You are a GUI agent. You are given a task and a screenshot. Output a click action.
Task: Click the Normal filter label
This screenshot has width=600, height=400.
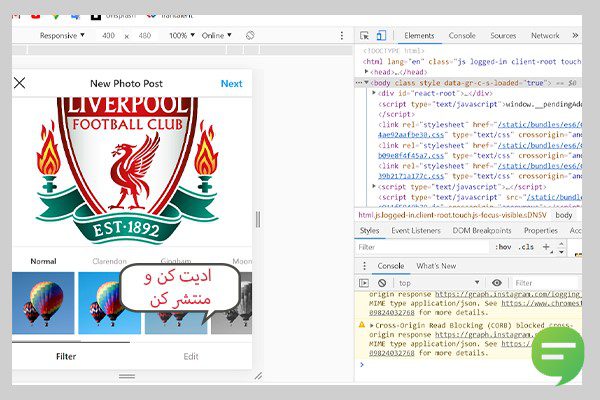pos(43,261)
